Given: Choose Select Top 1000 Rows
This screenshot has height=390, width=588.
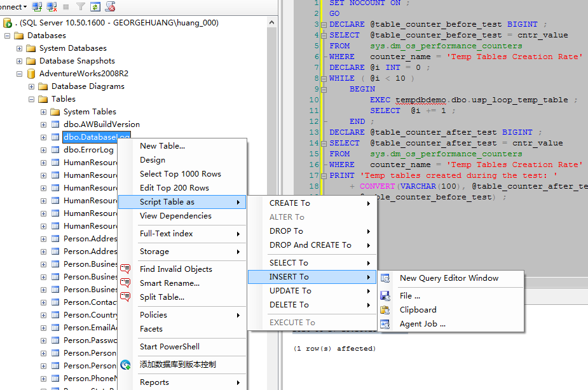Looking at the screenshot, I should point(182,174).
